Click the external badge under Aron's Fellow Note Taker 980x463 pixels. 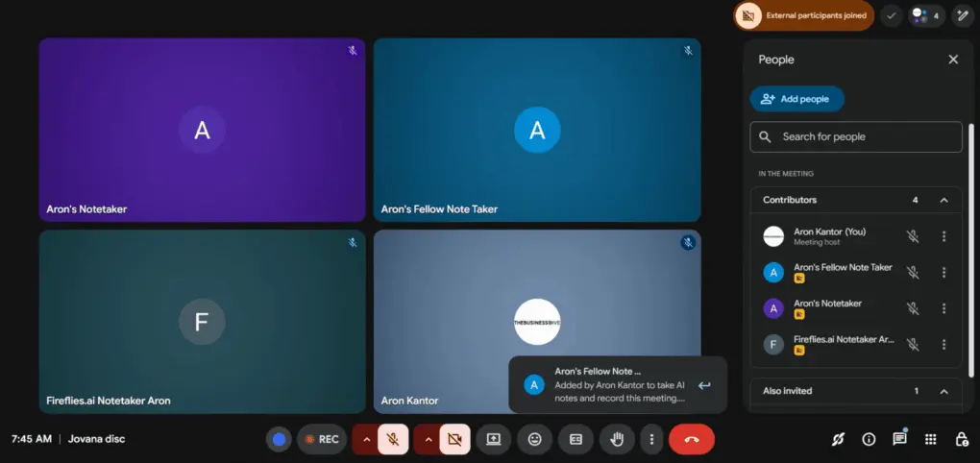tap(798, 279)
